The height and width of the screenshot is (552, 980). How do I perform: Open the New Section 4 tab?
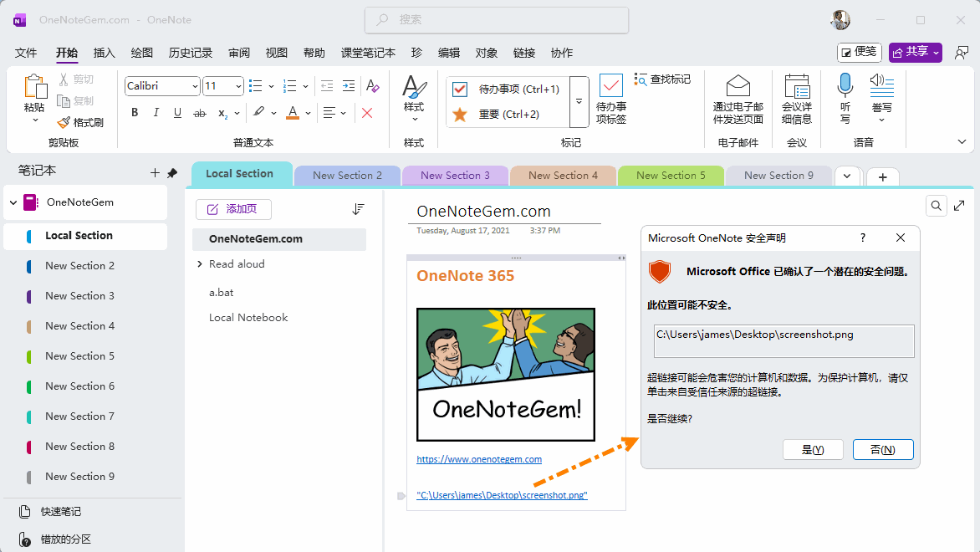563,175
